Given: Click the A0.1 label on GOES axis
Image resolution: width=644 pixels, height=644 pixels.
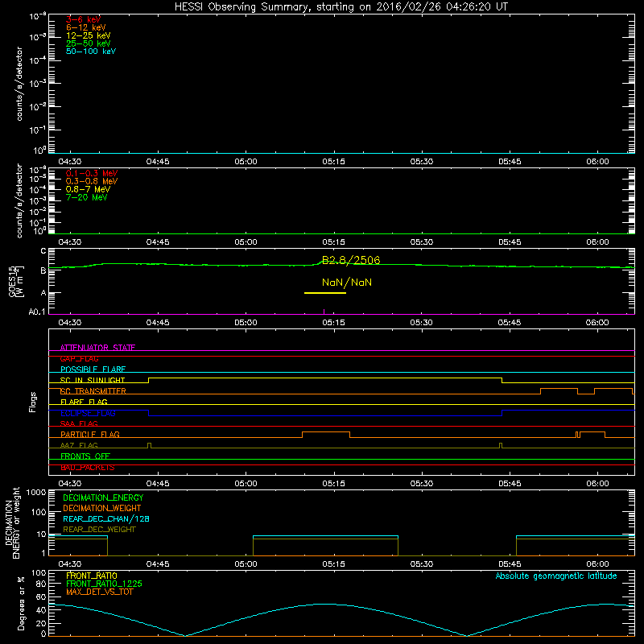Looking at the screenshot, I should [x=37, y=312].
